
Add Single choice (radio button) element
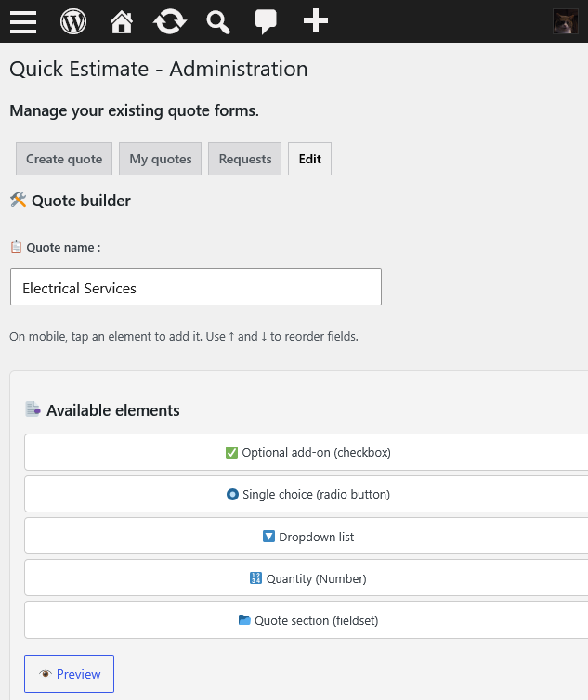coord(307,494)
